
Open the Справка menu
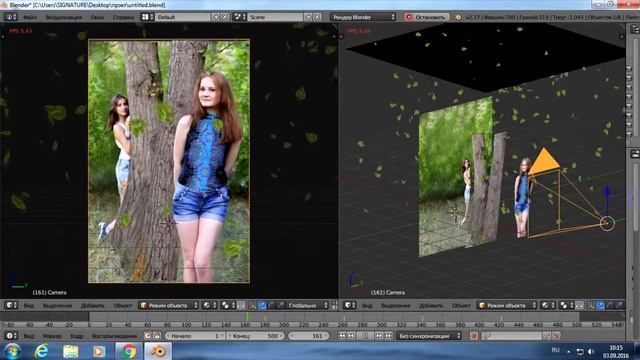pyautogui.click(x=123, y=17)
